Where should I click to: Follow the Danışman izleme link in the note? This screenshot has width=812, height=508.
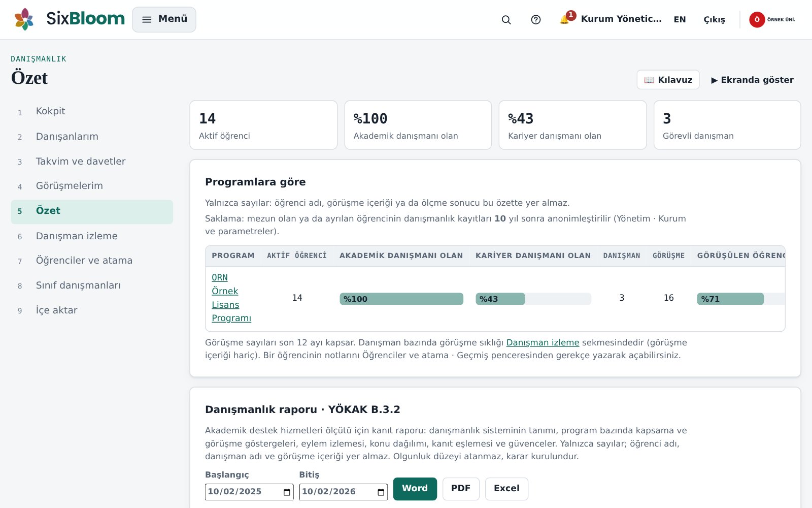pyautogui.click(x=543, y=342)
